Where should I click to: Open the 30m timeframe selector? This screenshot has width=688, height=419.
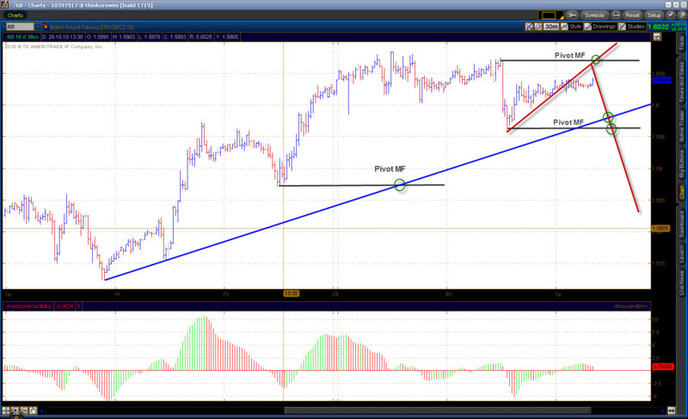(551, 27)
